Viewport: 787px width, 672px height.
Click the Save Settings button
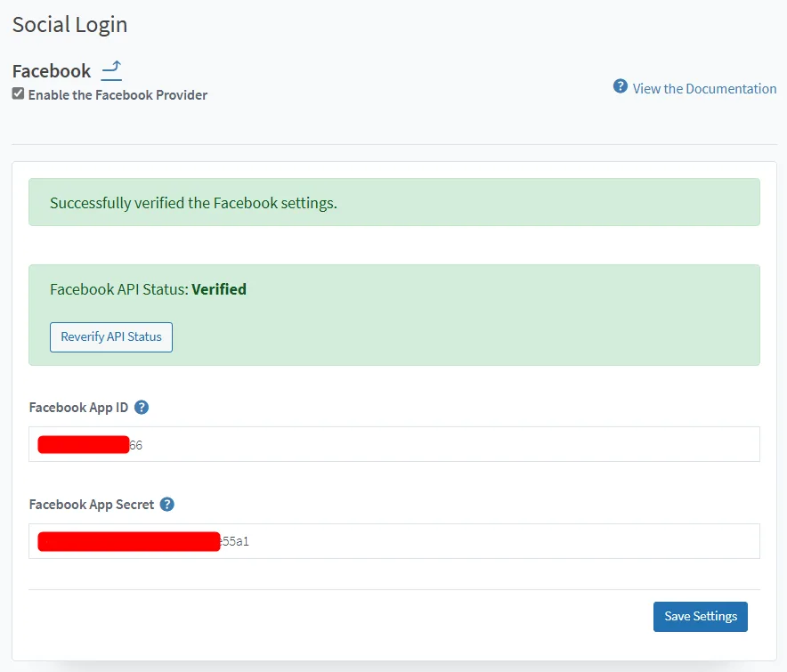(700, 616)
